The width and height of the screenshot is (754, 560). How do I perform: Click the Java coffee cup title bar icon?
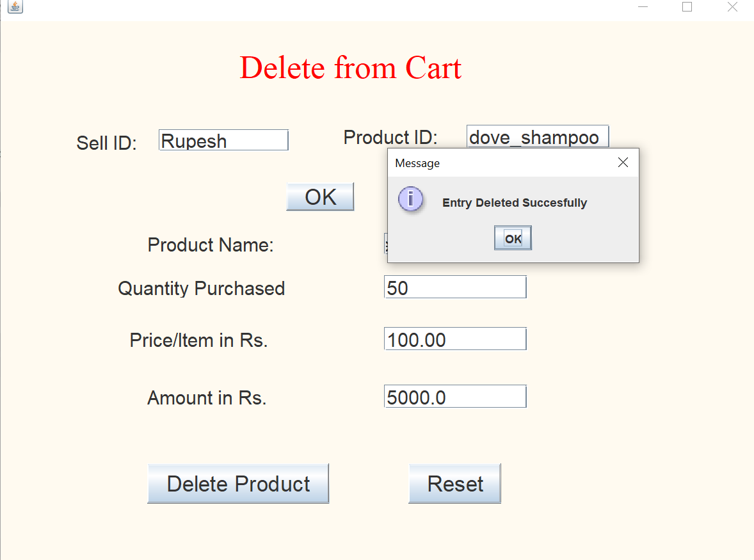(x=14, y=8)
